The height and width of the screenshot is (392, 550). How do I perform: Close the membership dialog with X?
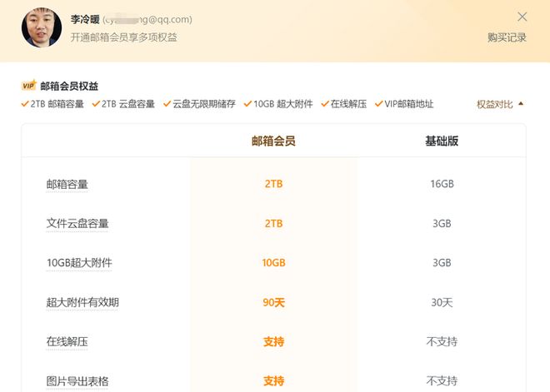[522, 17]
